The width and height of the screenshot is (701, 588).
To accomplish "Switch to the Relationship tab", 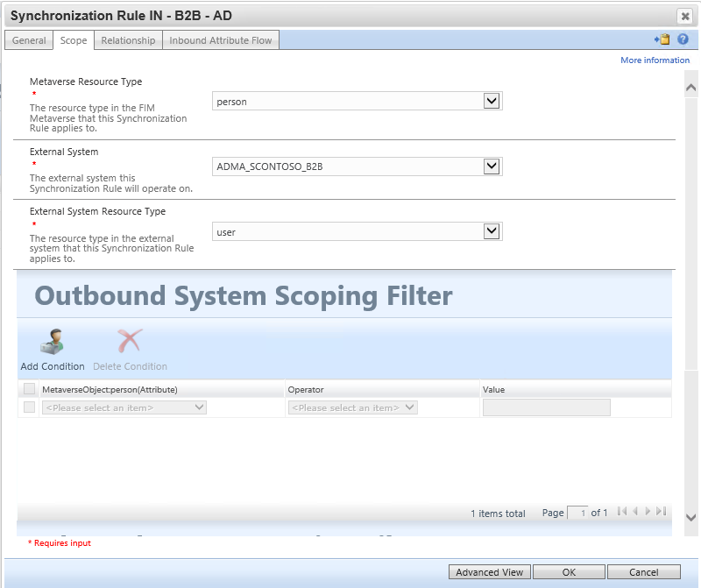I will (x=128, y=39).
